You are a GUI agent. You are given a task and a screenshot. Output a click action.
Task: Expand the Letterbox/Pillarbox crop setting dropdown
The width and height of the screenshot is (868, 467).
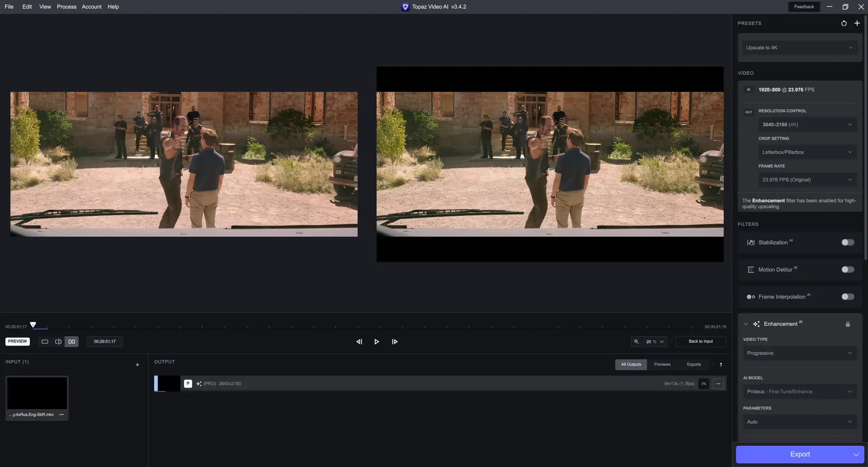point(807,152)
